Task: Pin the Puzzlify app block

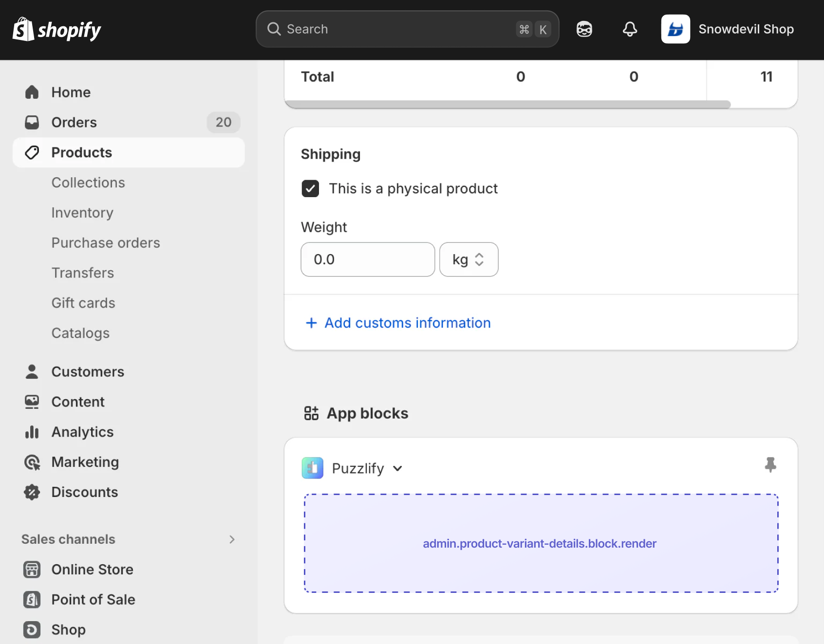Action: pyautogui.click(x=770, y=465)
